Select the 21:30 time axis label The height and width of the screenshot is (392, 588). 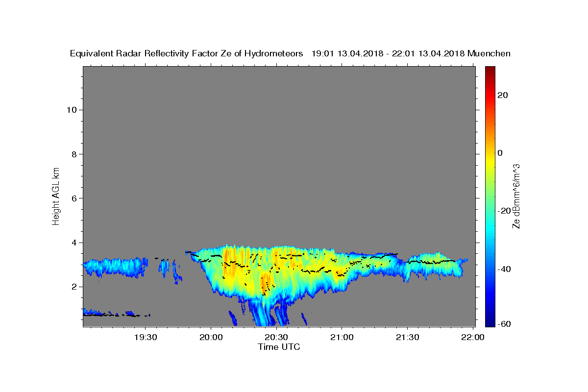407,337
